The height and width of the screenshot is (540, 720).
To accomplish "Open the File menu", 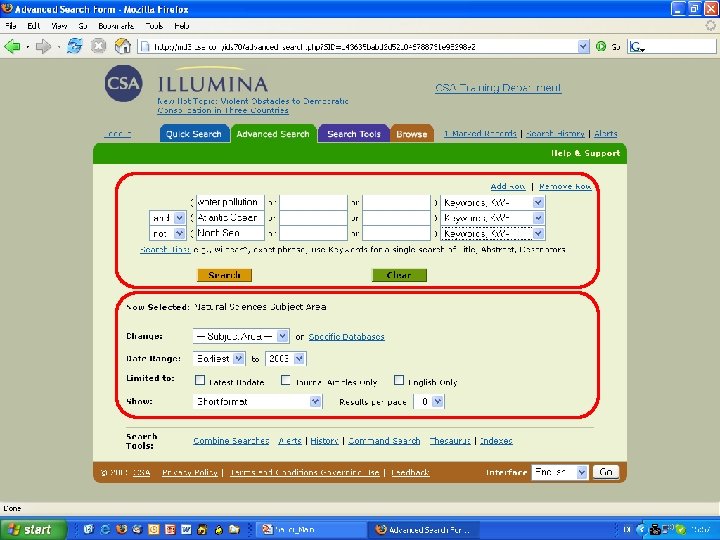I will click(x=10, y=26).
